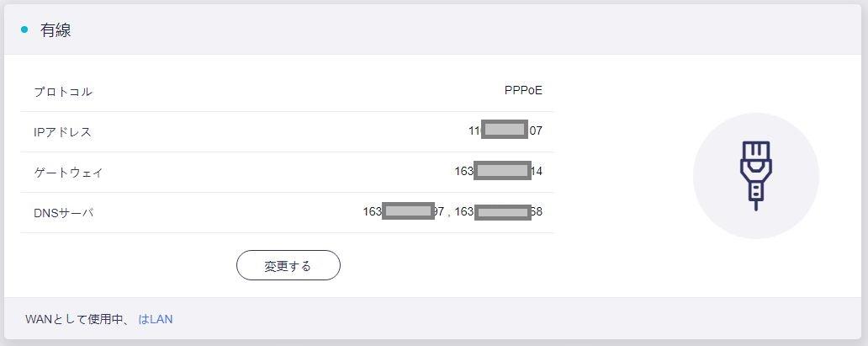Screen dimensions: 868x346
Task: Click the full gateway address value
Action: click(x=498, y=171)
